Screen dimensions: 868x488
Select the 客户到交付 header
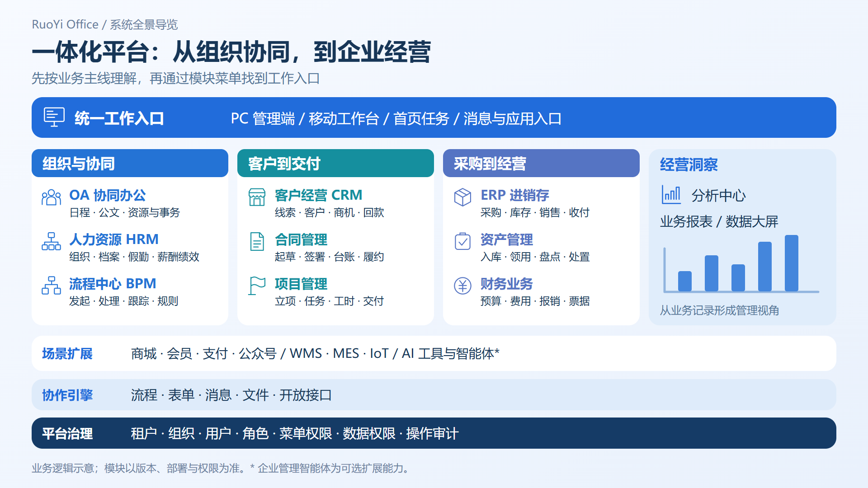tap(335, 163)
